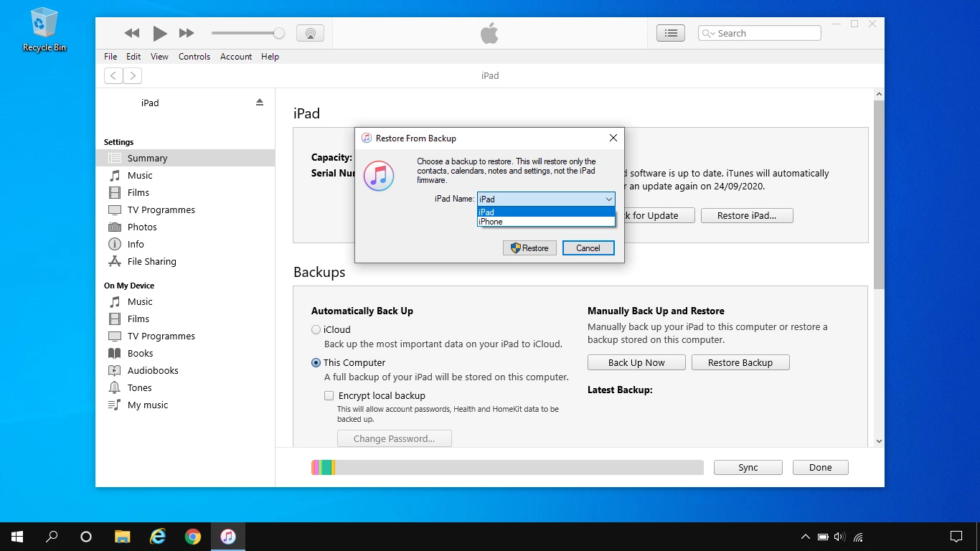Open Audiobooks under On My Device

click(152, 370)
